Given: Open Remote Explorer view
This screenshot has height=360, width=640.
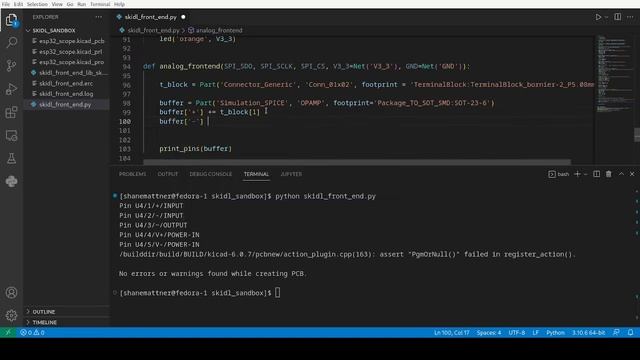Looking at the screenshot, I should coord(11,135).
